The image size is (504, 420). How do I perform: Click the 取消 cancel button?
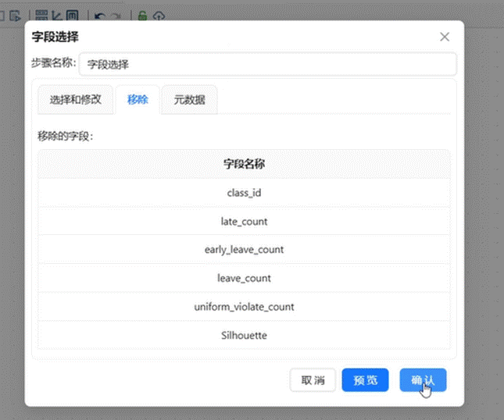pyautogui.click(x=313, y=380)
